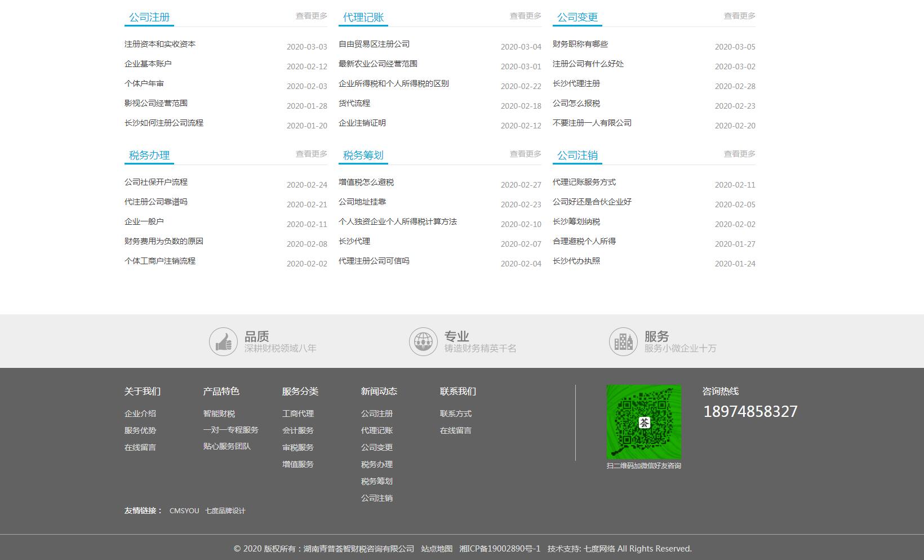Viewport: 924px width, 560px height.
Task: Open article 影视公司经营范围
Action: tap(156, 103)
